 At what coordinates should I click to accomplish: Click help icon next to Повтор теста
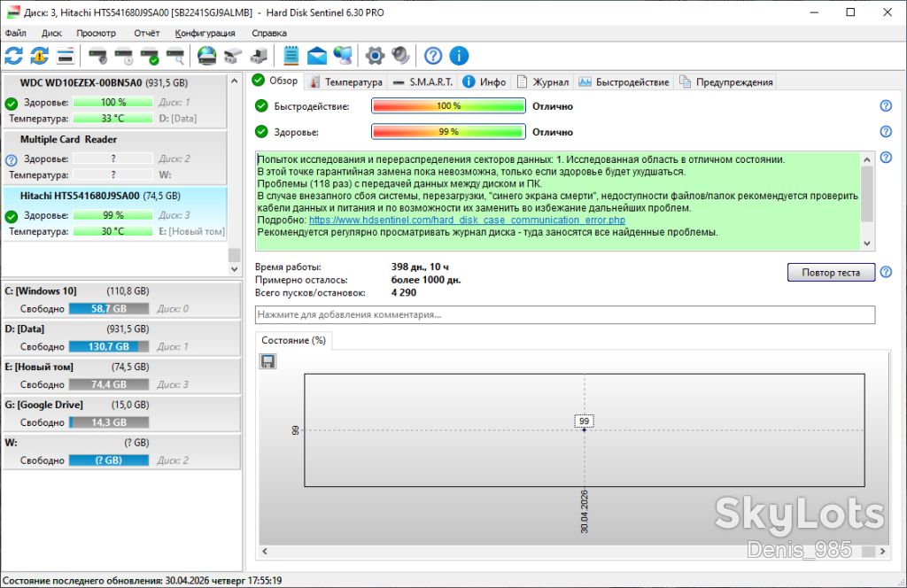tap(886, 272)
